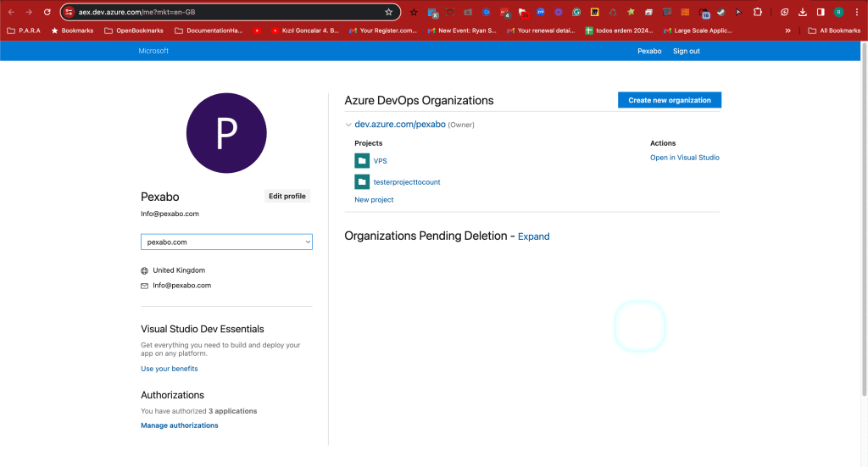868x467 pixels.
Task: Expand Organizations Pending Deletion
Action: pos(534,236)
